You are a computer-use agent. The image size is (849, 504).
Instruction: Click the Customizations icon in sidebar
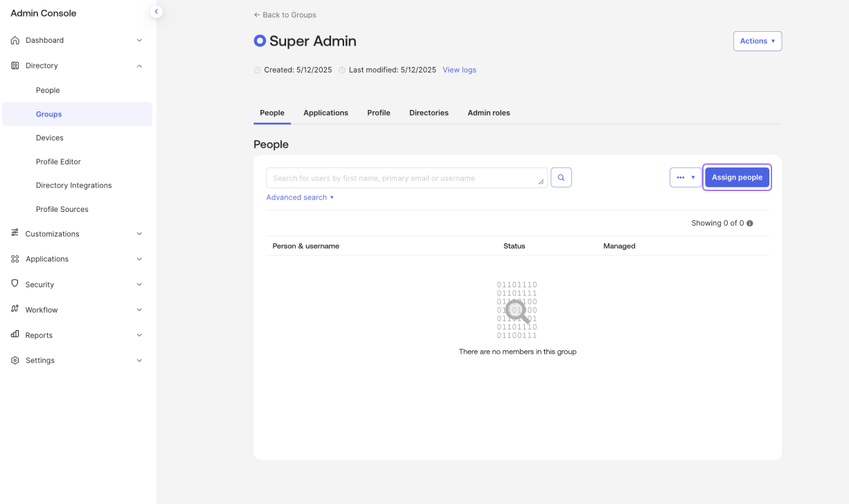point(15,233)
